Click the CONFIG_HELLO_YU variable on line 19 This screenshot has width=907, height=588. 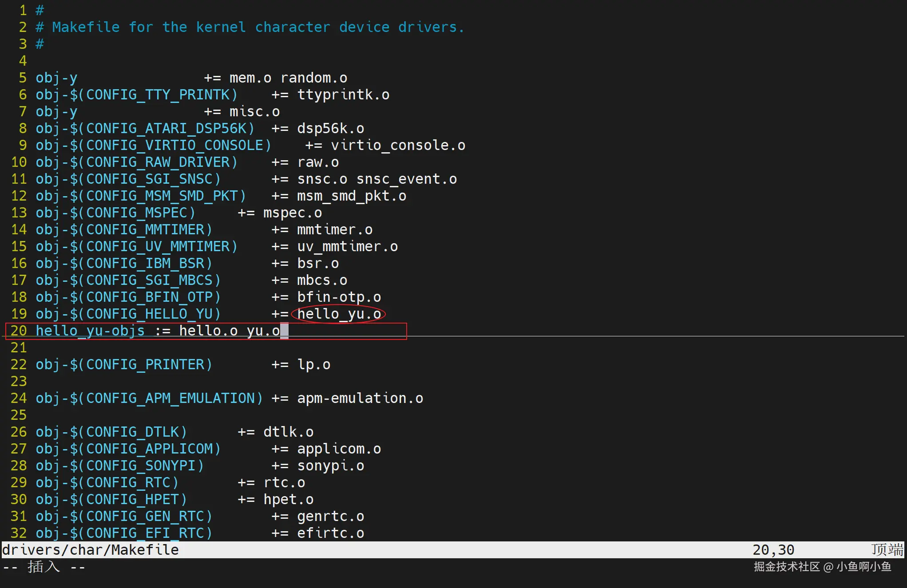click(149, 314)
